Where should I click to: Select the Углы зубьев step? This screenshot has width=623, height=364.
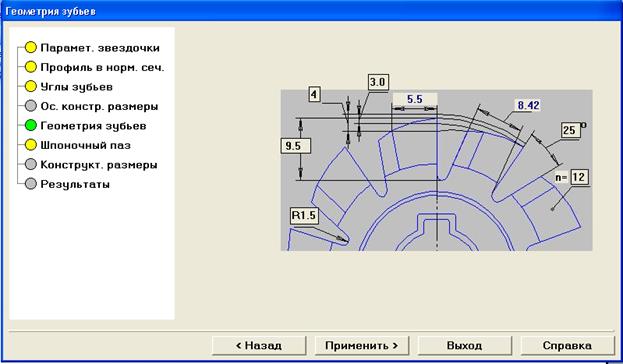pos(77,87)
